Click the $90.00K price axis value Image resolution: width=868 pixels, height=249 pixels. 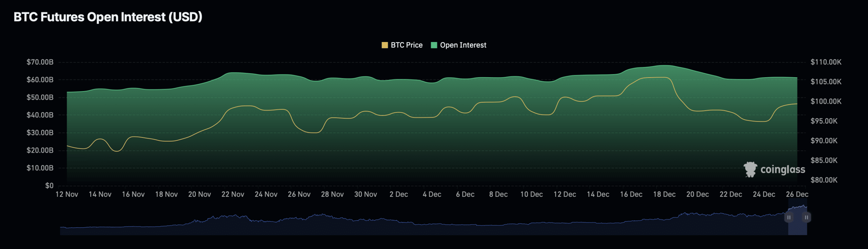[x=824, y=141]
